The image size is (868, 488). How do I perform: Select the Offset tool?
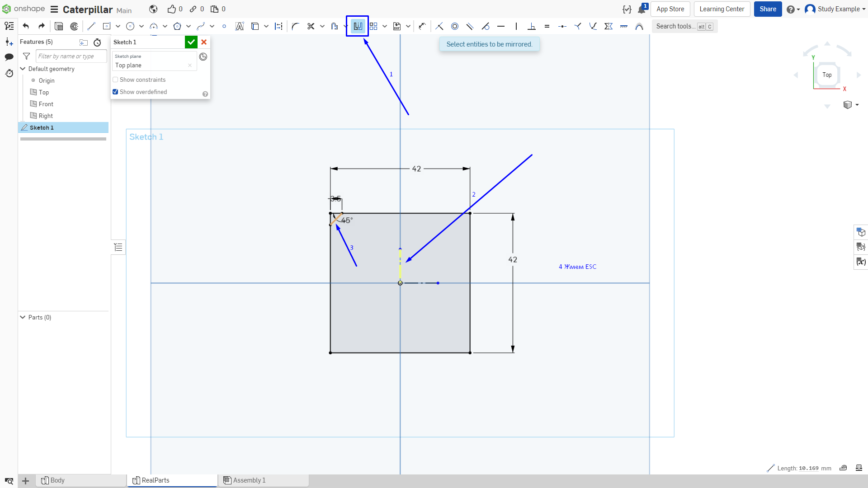tap(335, 26)
